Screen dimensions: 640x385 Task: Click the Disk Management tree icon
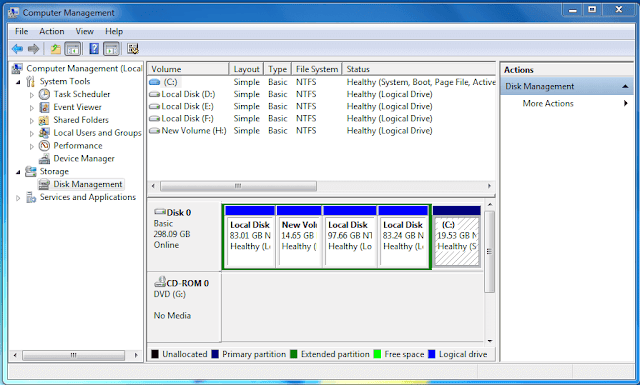(44, 185)
